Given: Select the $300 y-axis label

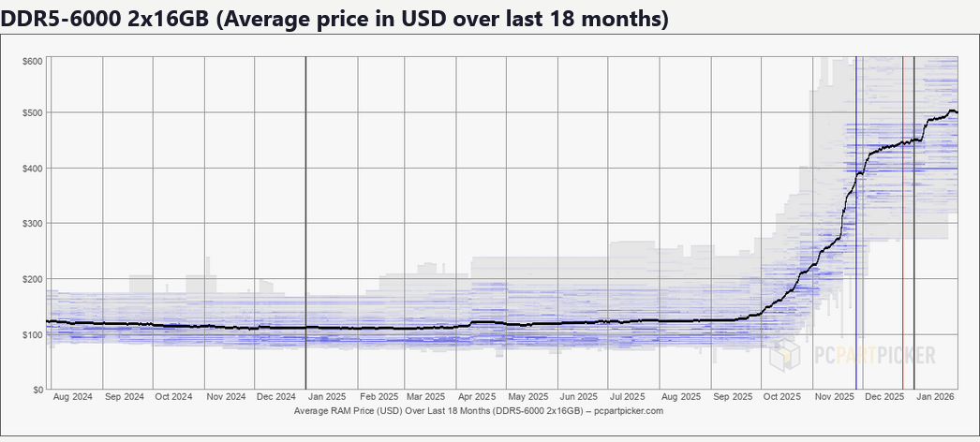Looking at the screenshot, I should [x=32, y=224].
